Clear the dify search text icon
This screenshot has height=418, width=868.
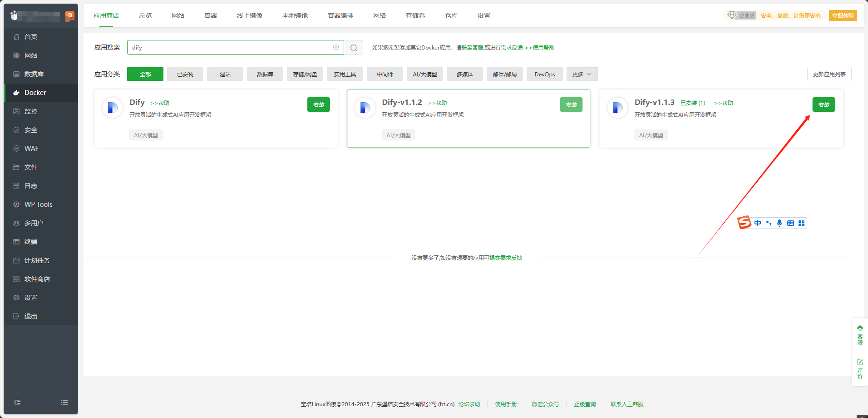pyautogui.click(x=336, y=47)
